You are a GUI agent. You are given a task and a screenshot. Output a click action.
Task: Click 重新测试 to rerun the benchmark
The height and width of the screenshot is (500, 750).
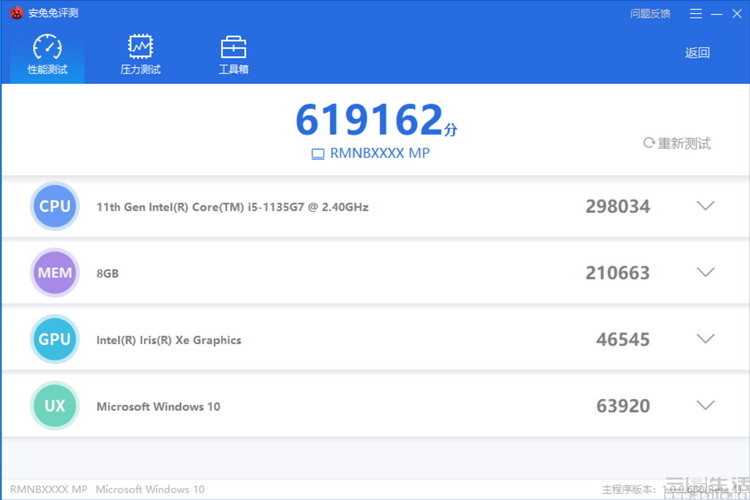tap(677, 143)
